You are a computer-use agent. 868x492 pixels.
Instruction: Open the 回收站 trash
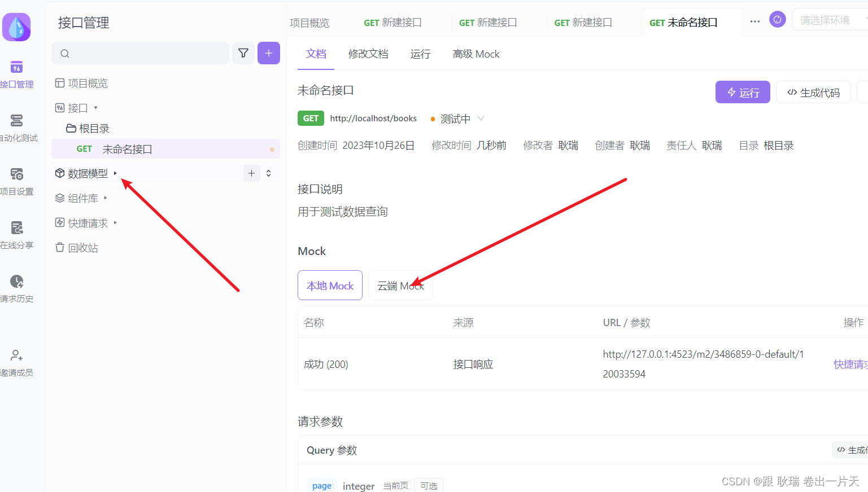coord(76,248)
